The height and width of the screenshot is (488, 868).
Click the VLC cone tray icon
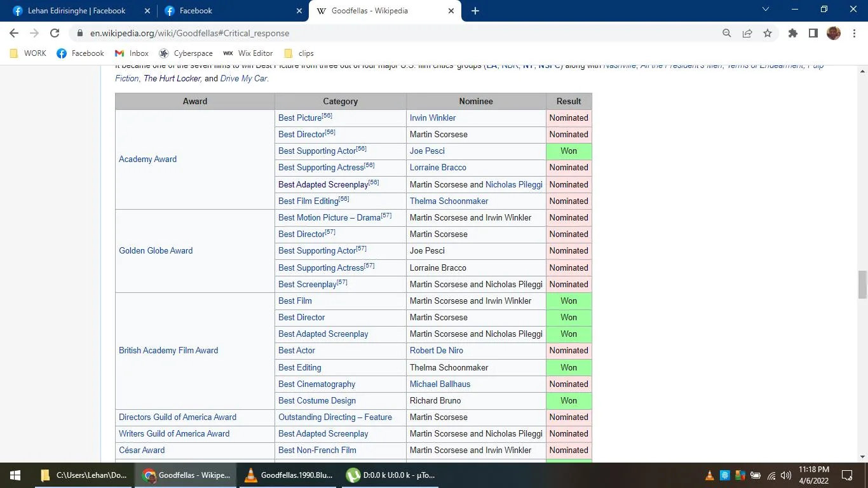coord(710,475)
